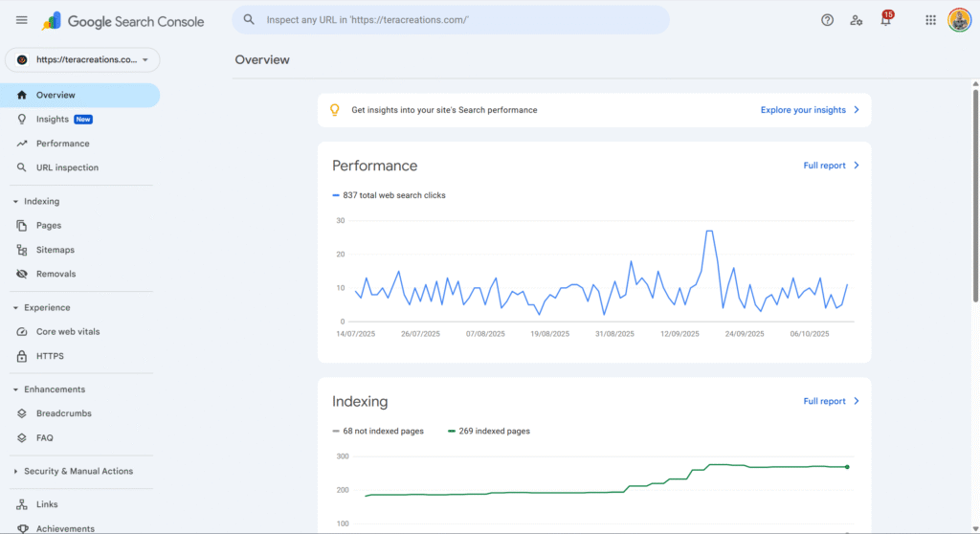Click the Explore your insights link
The image size is (980, 534).
tap(803, 110)
